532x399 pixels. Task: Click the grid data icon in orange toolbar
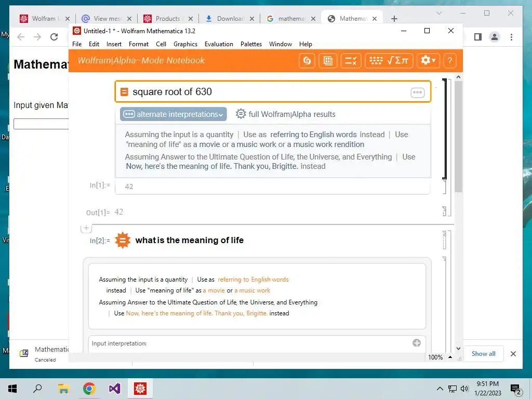328,61
